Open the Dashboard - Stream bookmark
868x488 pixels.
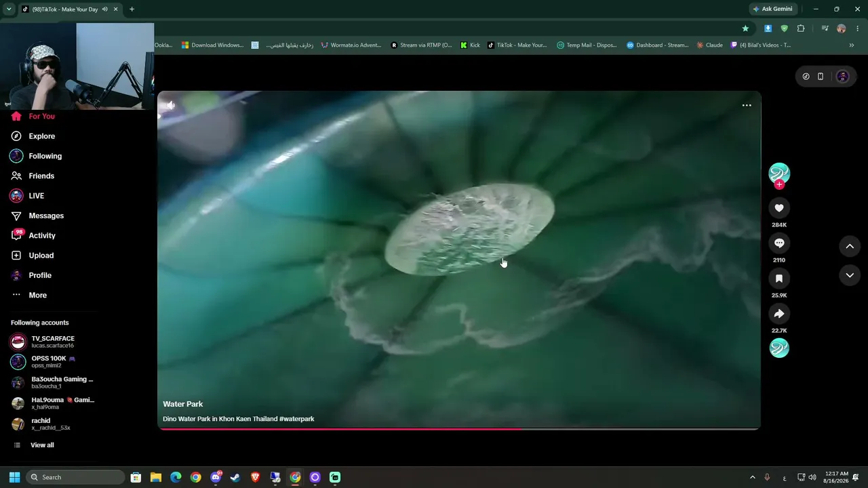click(x=657, y=45)
